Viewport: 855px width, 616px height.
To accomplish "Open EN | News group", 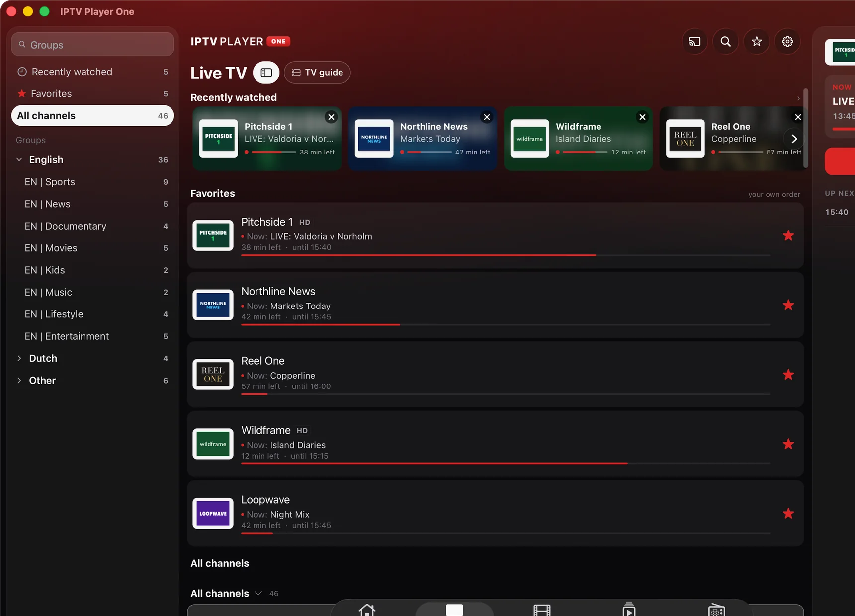I will pos(92,204).
